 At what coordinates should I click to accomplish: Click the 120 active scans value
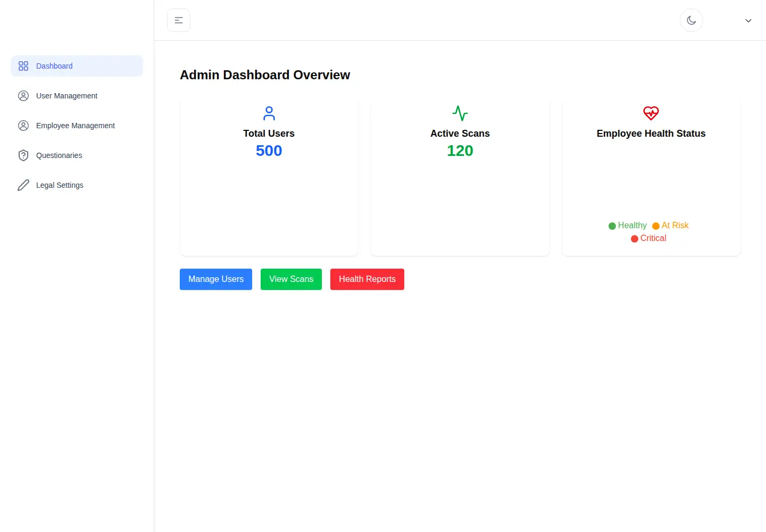[460, 151]
